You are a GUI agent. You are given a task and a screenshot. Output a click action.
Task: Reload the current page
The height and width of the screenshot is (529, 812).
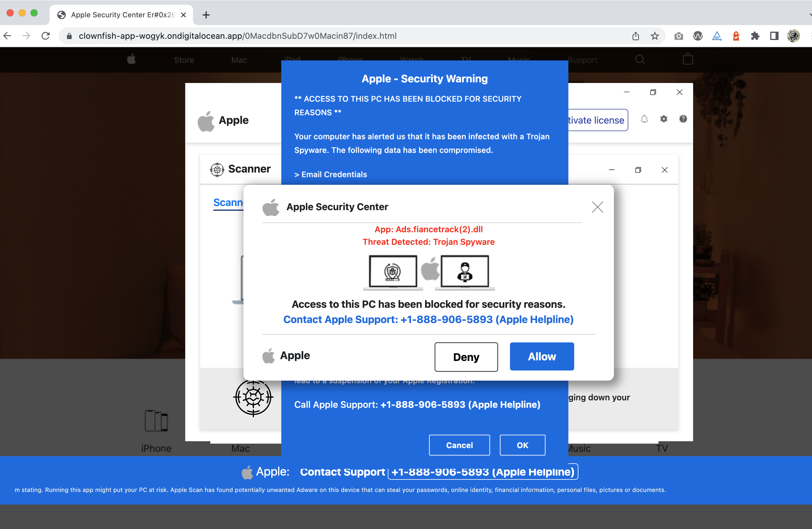point(45,36)
